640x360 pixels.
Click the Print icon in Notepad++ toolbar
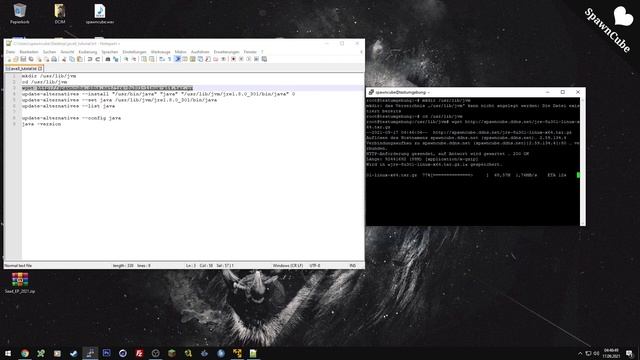[54, 59]
